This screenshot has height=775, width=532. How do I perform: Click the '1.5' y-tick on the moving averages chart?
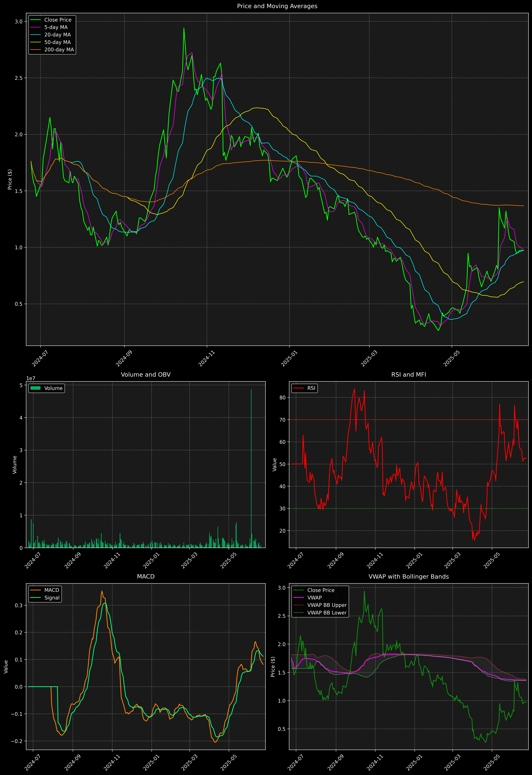click(19, 191)
